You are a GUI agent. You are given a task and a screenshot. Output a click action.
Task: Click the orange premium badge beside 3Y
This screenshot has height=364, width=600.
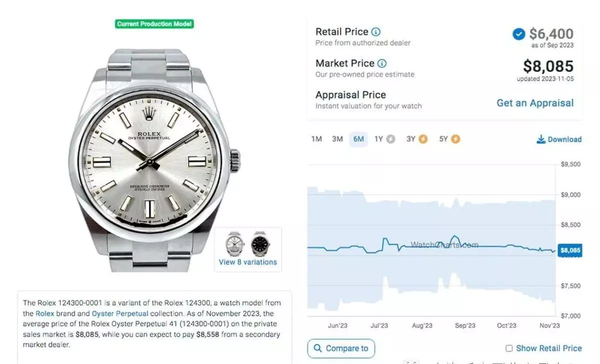coord(423,139)
